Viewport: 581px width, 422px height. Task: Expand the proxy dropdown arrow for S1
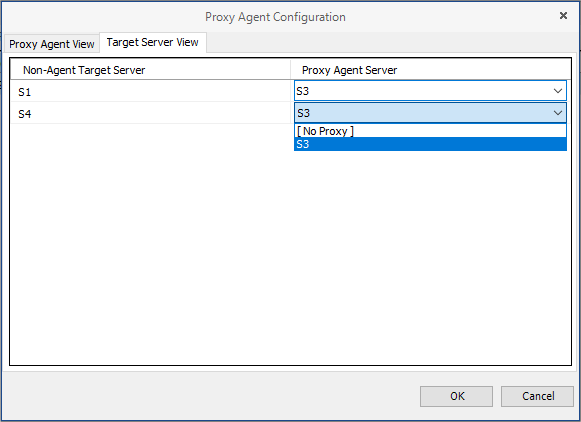click(558, 91)
